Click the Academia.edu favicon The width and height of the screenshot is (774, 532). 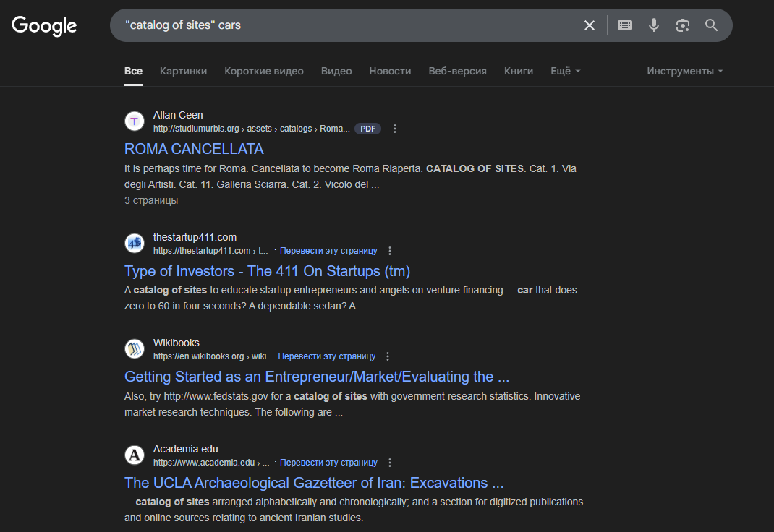[135, 455]
